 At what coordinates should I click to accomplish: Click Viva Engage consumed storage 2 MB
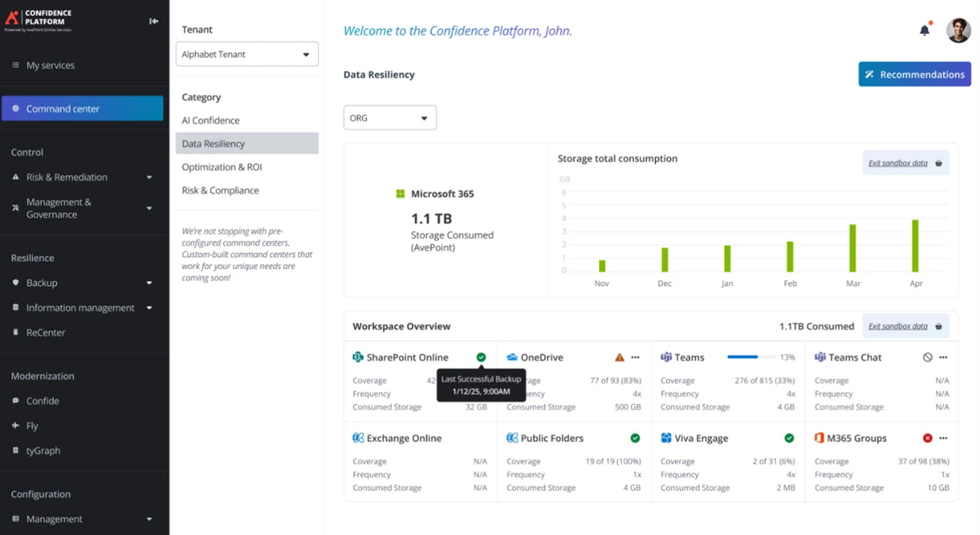click(x=784, y=488)
